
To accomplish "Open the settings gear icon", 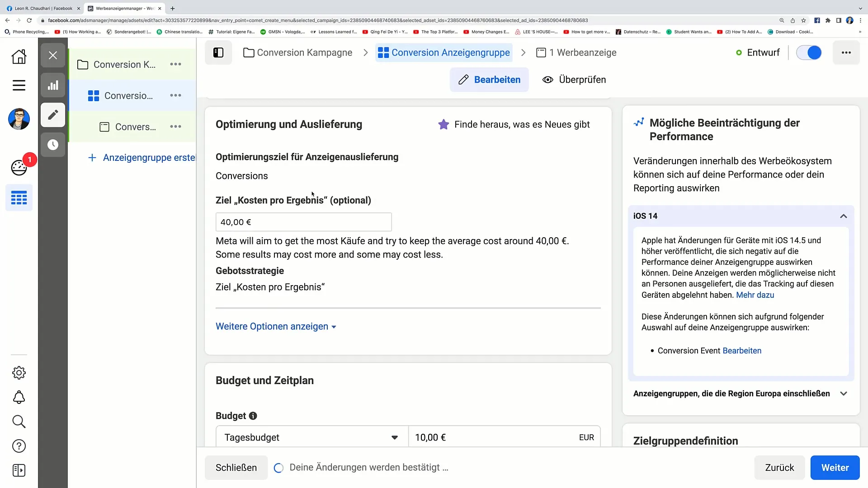I will coord(19,373).
